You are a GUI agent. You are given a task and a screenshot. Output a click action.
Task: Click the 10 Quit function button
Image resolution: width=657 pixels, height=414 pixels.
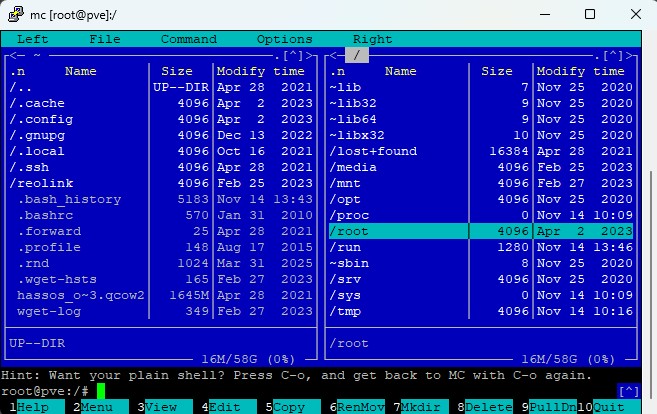[607, 407]
